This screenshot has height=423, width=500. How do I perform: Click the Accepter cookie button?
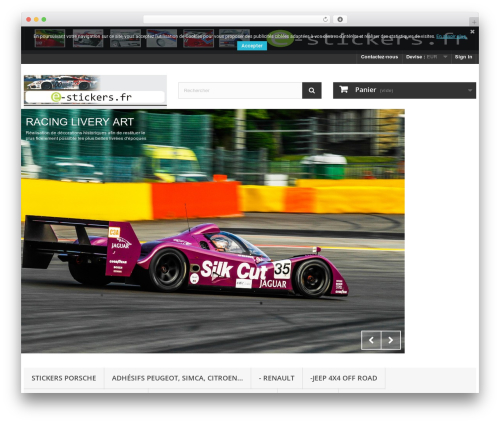click(x=252, y=46)
